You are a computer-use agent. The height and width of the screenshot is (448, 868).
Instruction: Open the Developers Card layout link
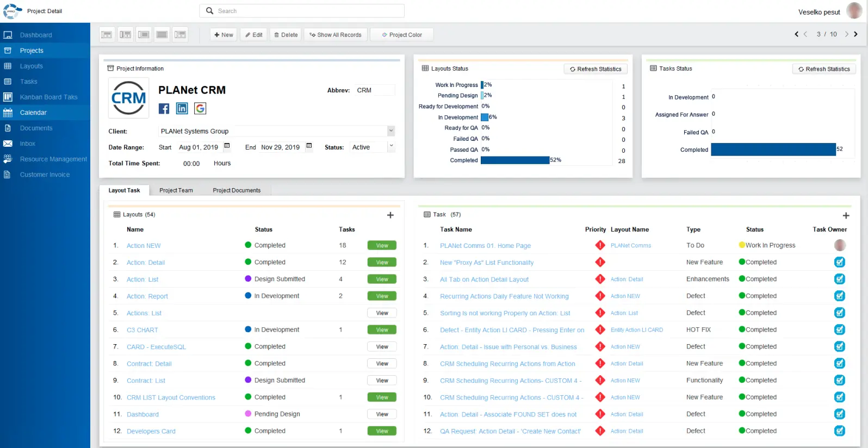point(151,431)
